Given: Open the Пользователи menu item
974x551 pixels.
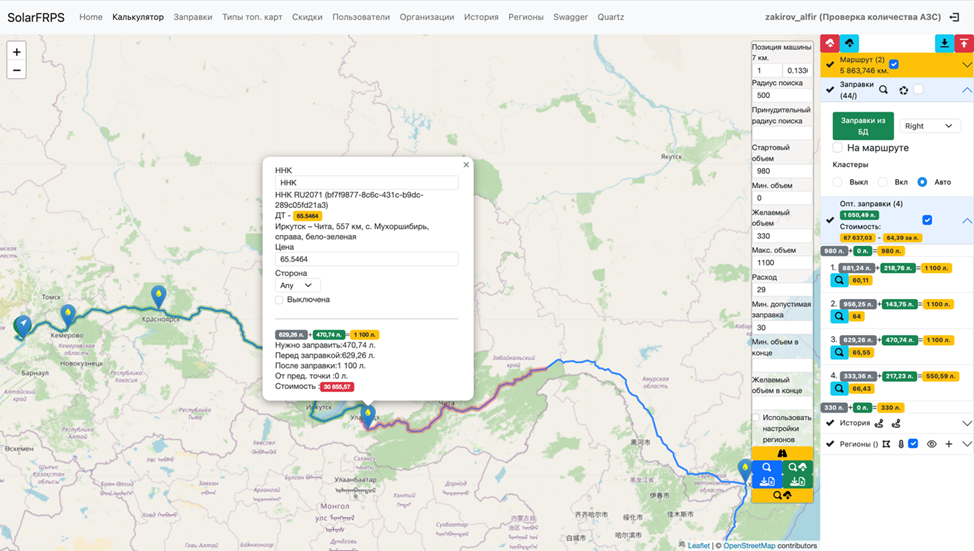Looking at the screenshot, I should click(361, 17).
